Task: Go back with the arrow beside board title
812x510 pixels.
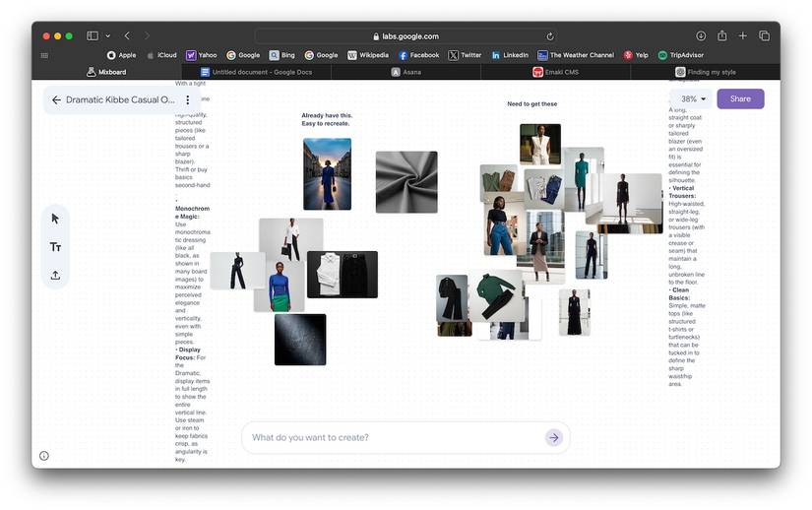Action: [x=56, y=99]
